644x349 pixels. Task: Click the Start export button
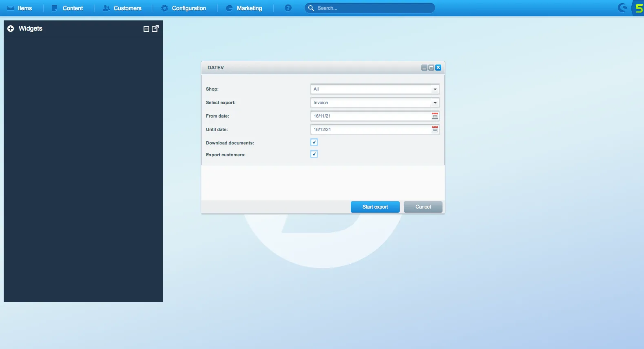pos(375,207)
